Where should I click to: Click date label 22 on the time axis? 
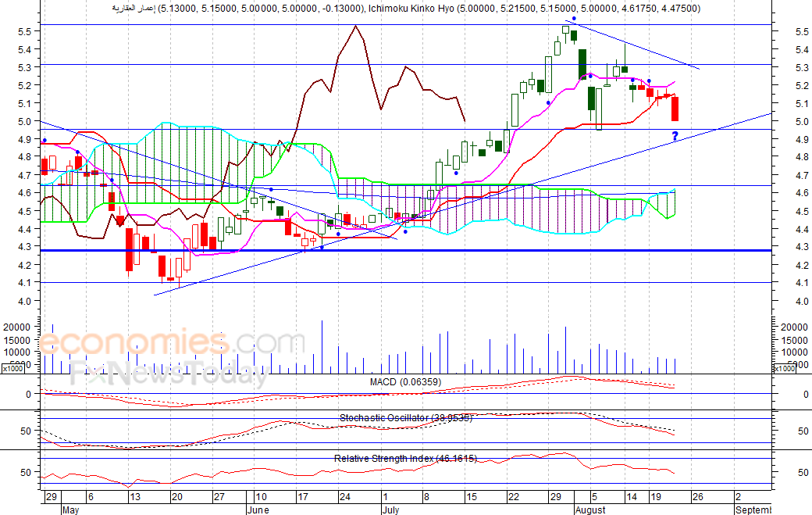pyautogui.click(x=513, y=497)
